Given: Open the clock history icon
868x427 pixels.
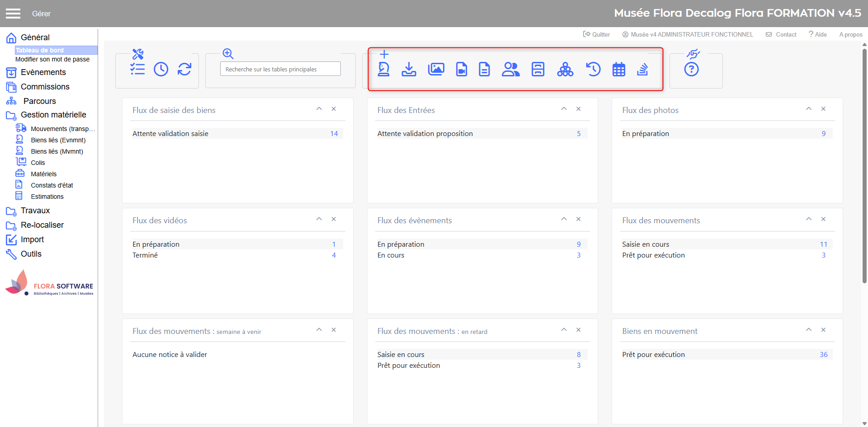Looking at the screenshot, I should (161, 69).
